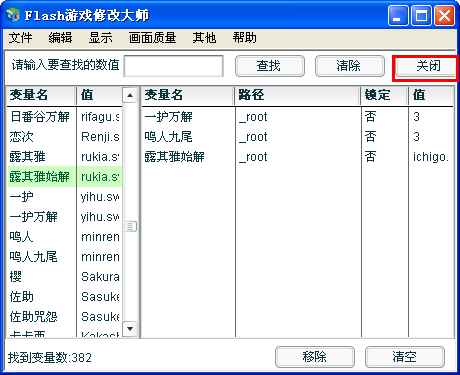Open the 编辑 menu

60,38
